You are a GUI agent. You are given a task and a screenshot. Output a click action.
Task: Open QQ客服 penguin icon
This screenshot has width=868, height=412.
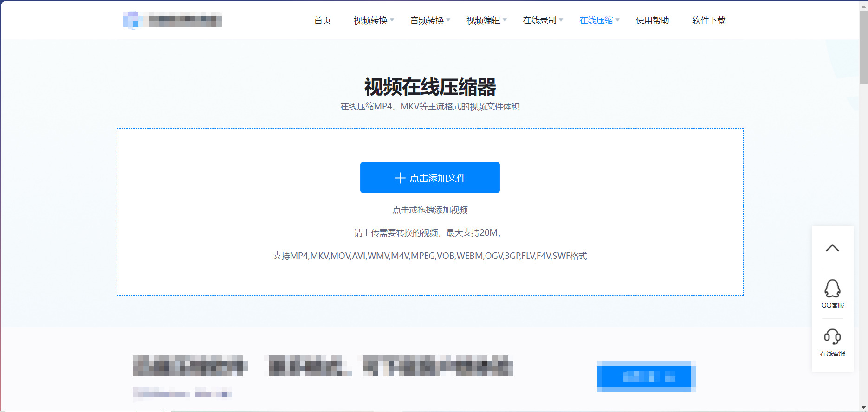click(x=832, y=288)
